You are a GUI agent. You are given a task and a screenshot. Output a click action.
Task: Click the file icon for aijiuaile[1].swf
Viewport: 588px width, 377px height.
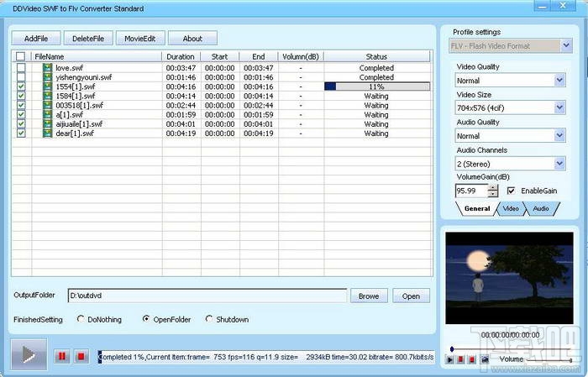(47, 124)
